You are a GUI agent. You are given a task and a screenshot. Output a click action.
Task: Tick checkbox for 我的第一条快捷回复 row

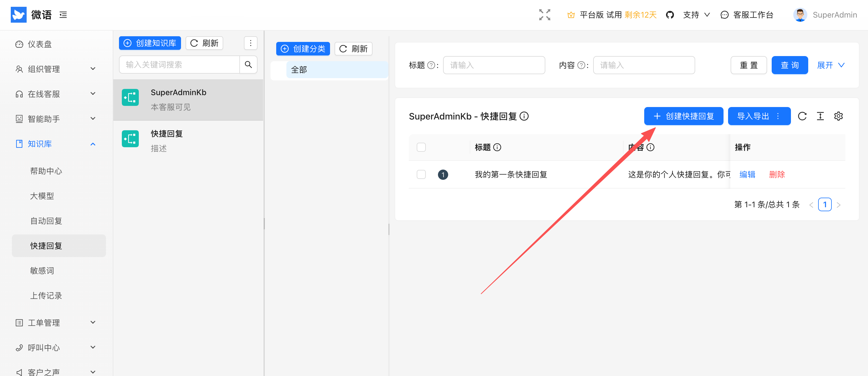coord(421,174)
